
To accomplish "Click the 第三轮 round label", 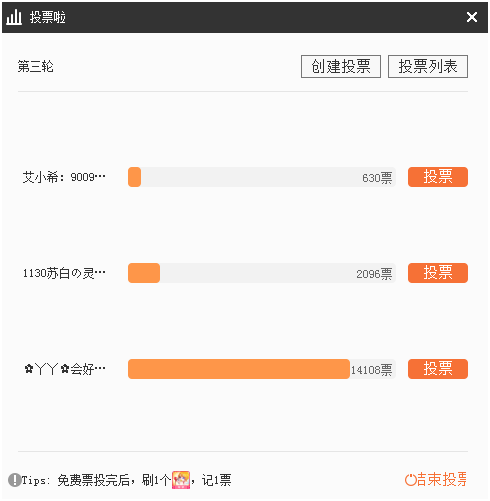I will (36, 66).
